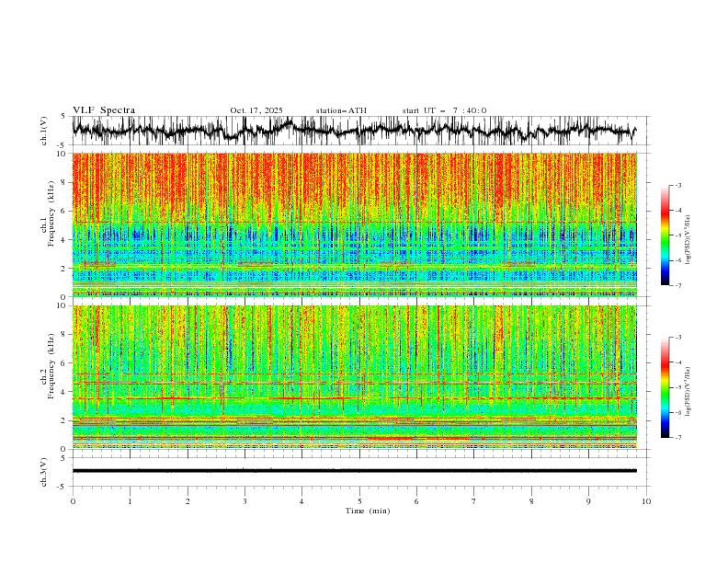Click the 'ch.1(V)' waveform axis label

(44, 131)
